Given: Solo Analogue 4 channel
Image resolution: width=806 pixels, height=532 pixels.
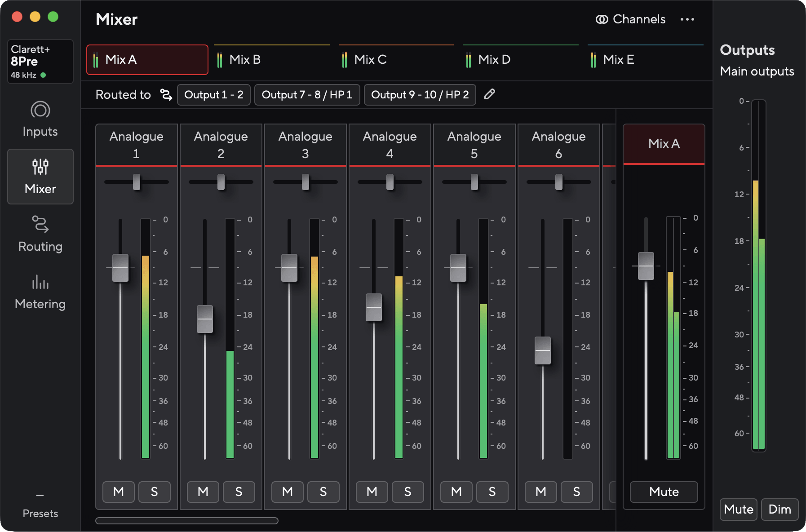Looking at the screenshot, I should coord(408,492).
